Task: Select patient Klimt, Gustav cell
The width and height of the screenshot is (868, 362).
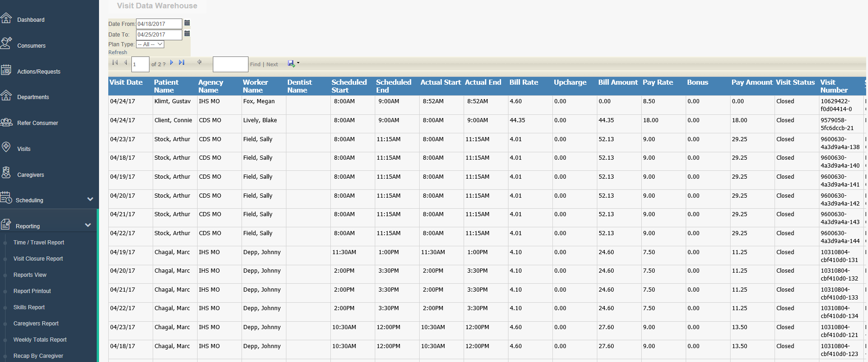Action: click(175, 105)
